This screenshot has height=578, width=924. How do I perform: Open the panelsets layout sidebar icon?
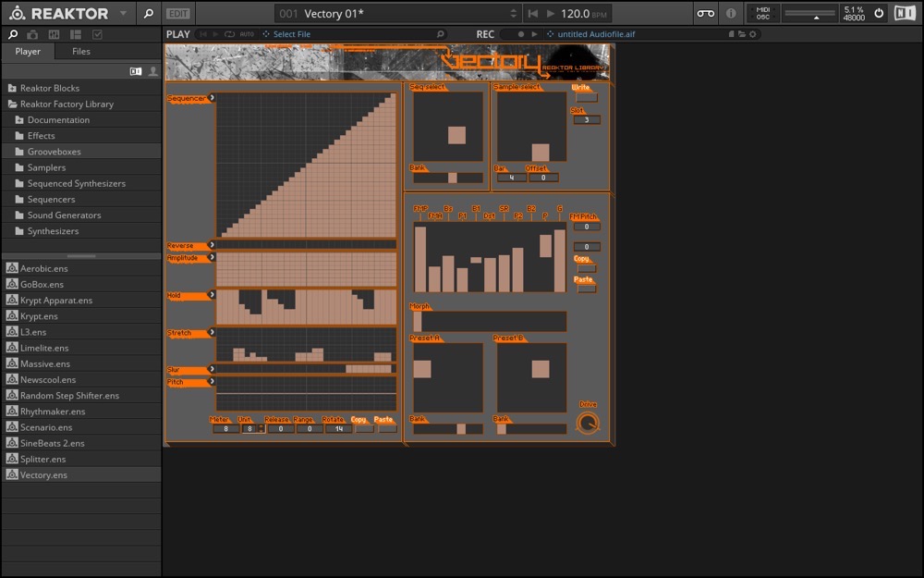(x=76, y=35)
